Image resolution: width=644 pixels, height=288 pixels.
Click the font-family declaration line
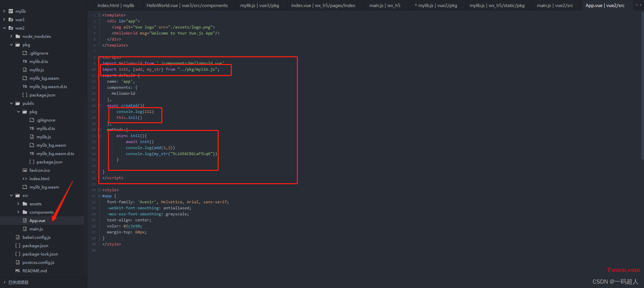coord(168,202)
